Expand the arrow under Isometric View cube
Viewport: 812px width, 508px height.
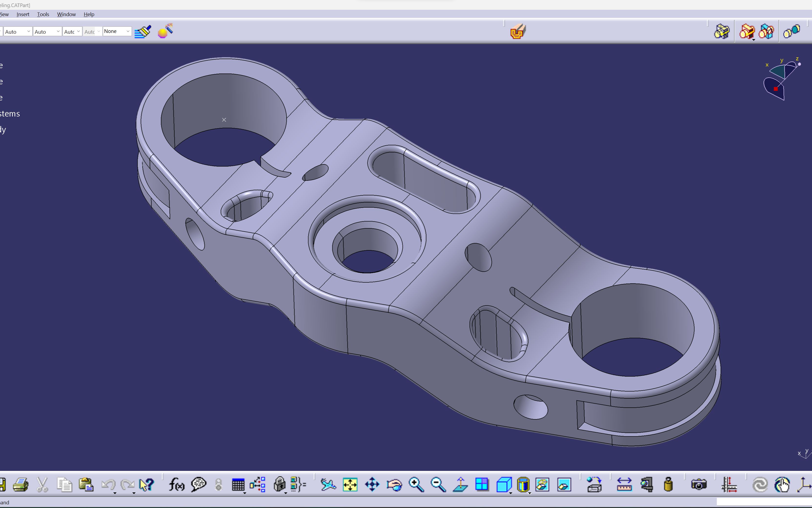(511, 493)
